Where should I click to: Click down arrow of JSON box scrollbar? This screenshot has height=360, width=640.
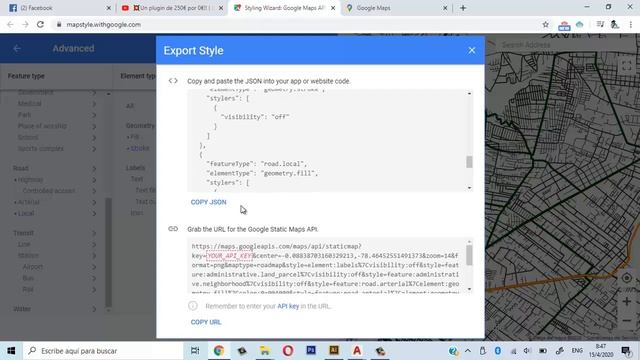pos(469,188)
